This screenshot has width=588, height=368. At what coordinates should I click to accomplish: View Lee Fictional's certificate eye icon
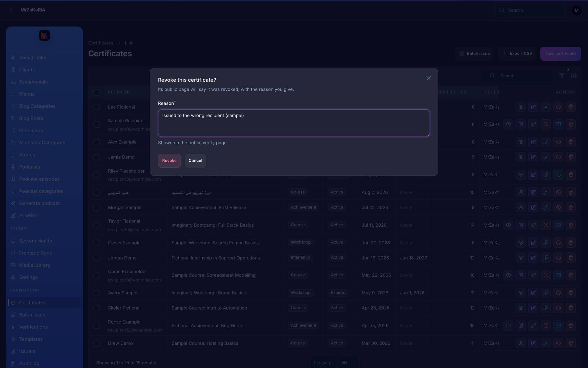(521, 107)
